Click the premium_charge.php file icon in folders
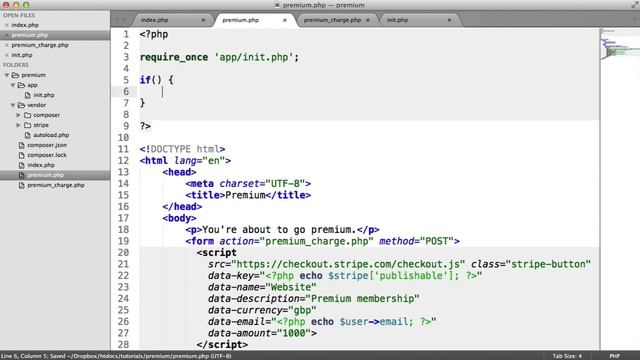This screenshot has height=360, width=640. point(22,185)
